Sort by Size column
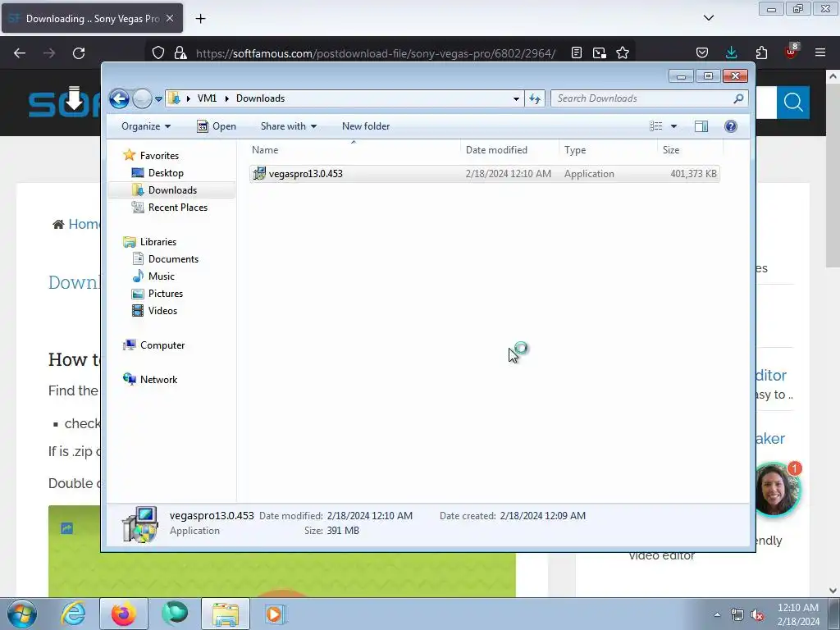This screenshot has height=630, width=840. click(x=690, y=150)
